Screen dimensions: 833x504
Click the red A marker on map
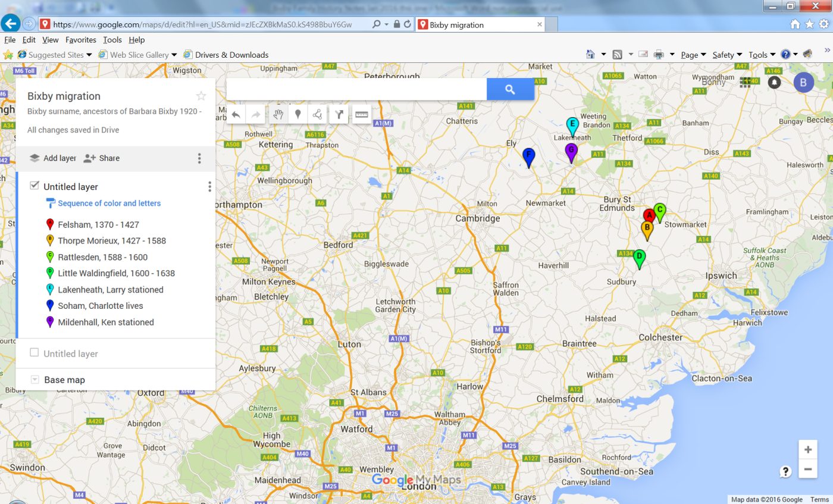pyautogui.click(x=649, y=217)
